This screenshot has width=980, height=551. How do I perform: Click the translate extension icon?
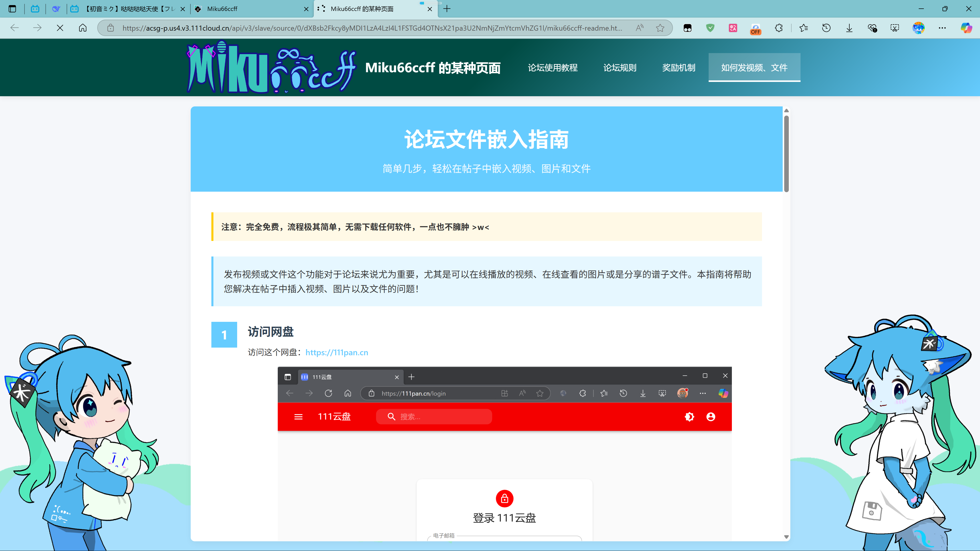pos(733,28)
